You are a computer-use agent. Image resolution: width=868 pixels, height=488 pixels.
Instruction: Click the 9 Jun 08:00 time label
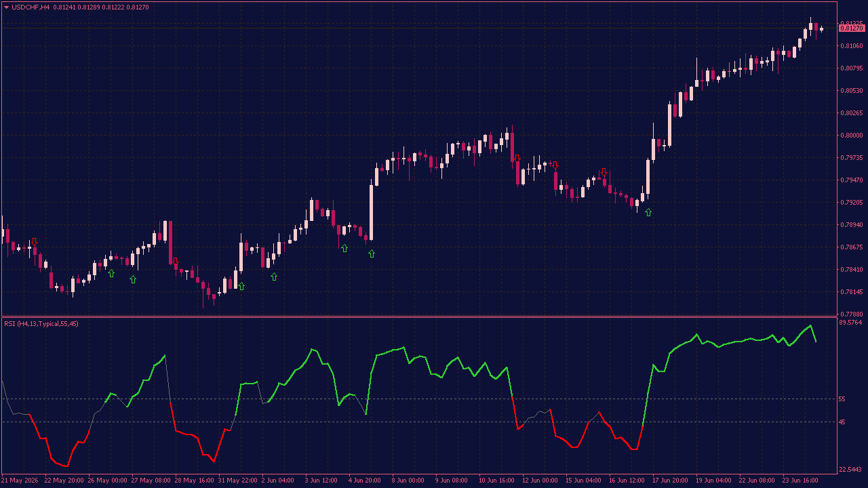[452, 481]
